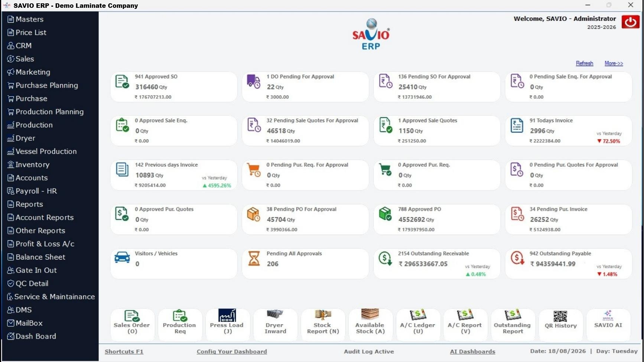This screenshot has height=362, width=644.
Task: Open the MailBox menu
Action: (x=25, y=323)
